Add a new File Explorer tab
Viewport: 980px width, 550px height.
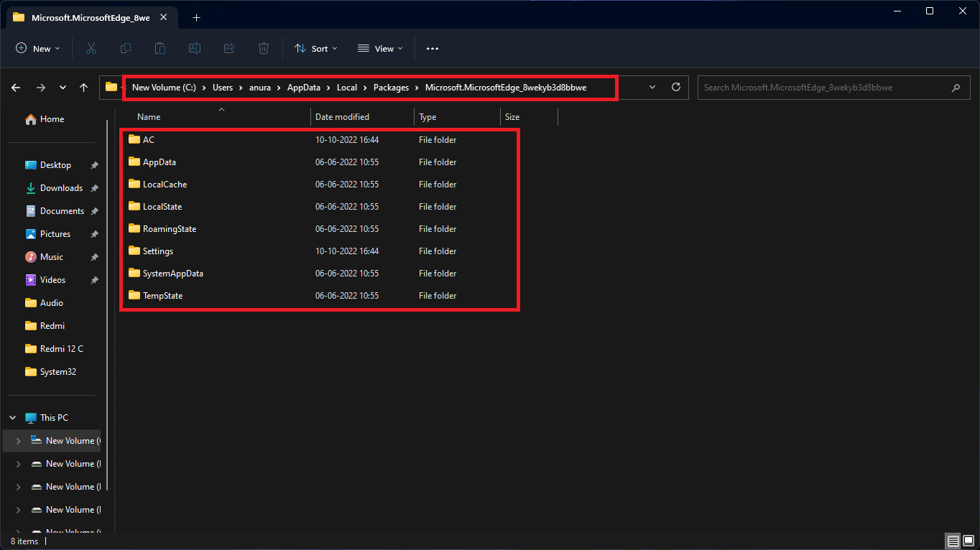tap(196, 17)
